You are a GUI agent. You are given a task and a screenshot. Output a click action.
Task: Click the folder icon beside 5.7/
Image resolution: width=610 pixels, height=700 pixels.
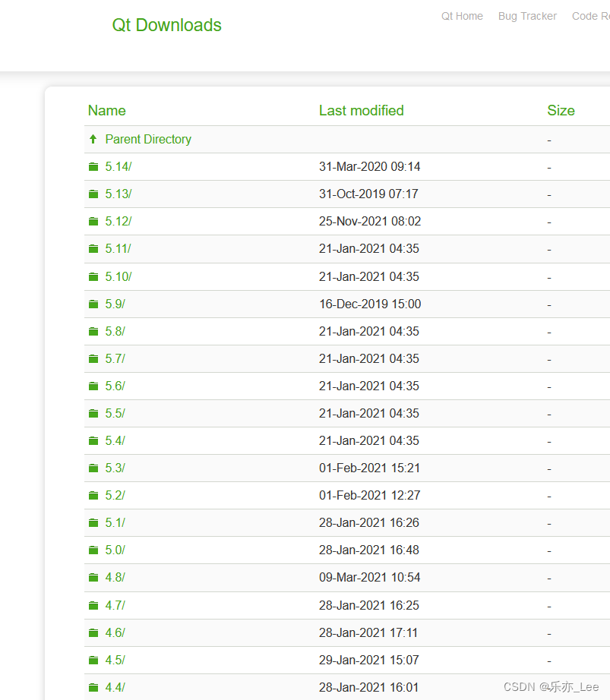point(93,358)
